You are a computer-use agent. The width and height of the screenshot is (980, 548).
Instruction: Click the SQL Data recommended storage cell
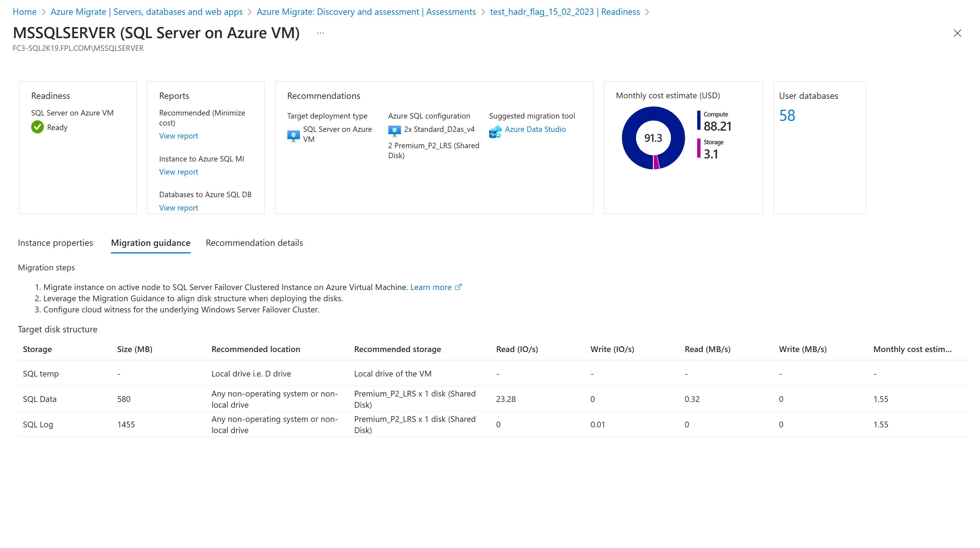415,399
